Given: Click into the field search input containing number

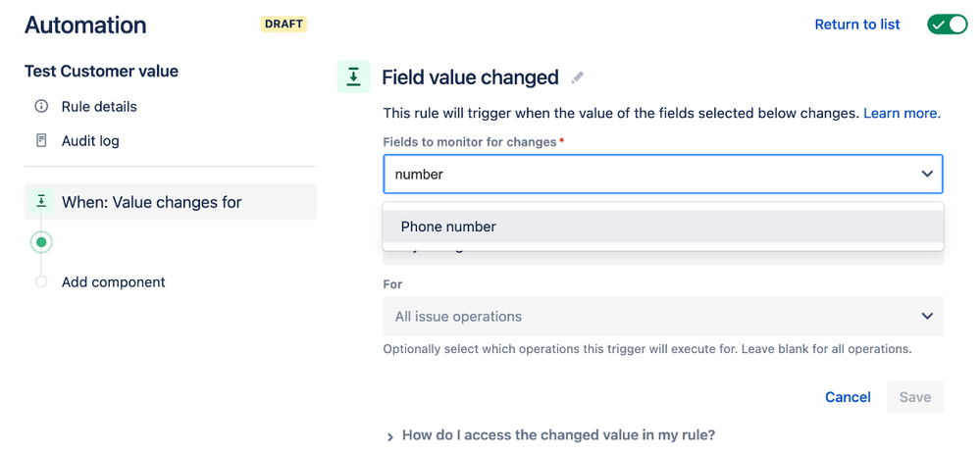Looking at the screenshot, I should tap(650, 175).
